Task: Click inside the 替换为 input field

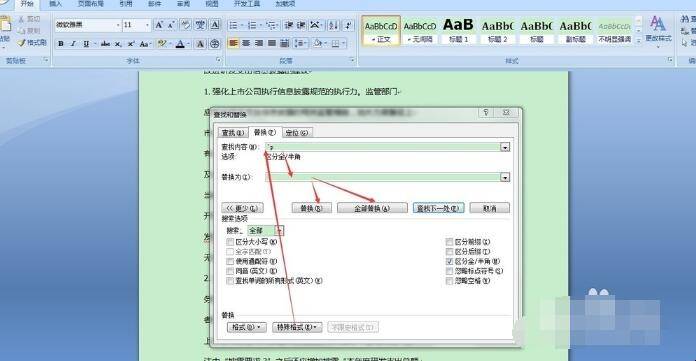Action: click(383, 177)
